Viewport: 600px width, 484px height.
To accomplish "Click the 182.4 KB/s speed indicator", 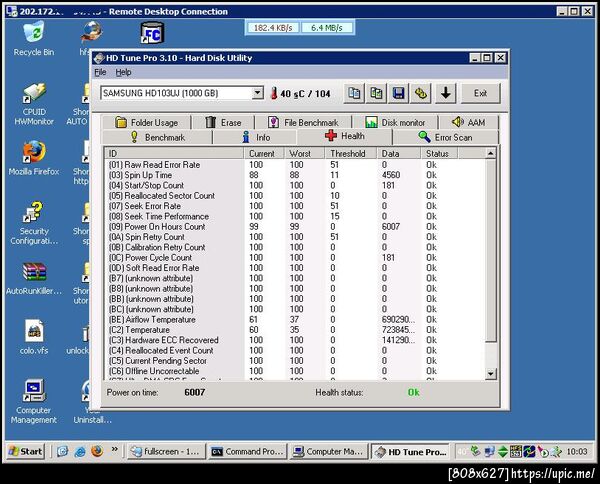I will [273, 28].
